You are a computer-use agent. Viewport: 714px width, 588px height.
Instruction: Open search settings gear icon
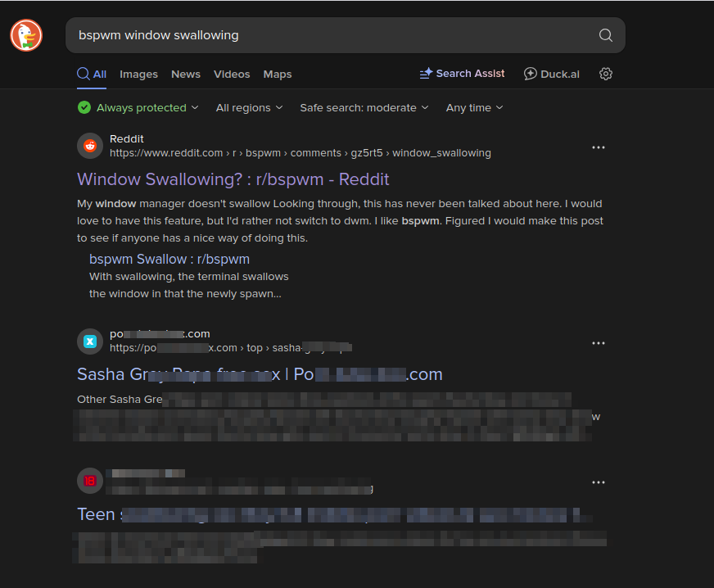[606, 74]
